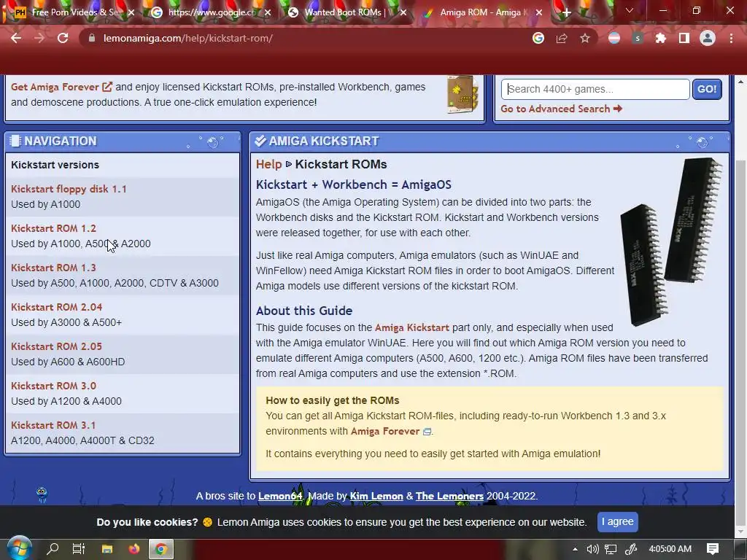The height and width of the screenshot is (560, 747).
Task: Share this page using share icon
Action: click(x=562, y=38)
